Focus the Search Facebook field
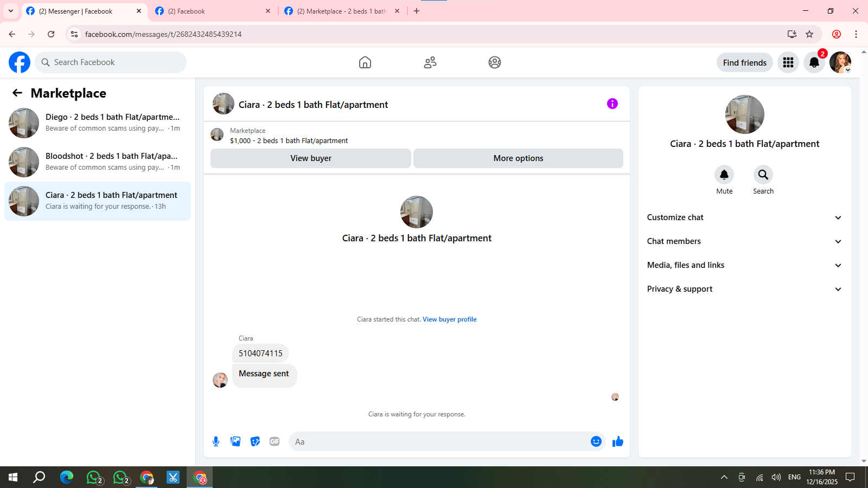The height and width of the screenshot is (488, 868). 111,62
